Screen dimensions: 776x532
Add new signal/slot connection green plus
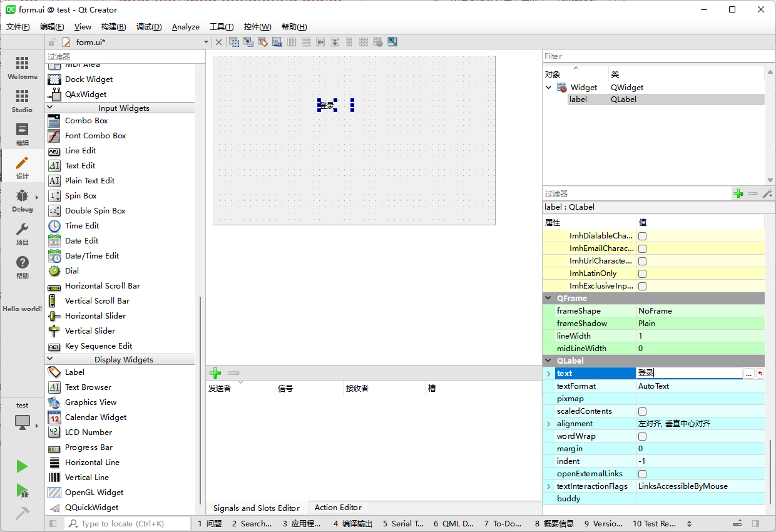pyautogui.click(x=215, y=373)
